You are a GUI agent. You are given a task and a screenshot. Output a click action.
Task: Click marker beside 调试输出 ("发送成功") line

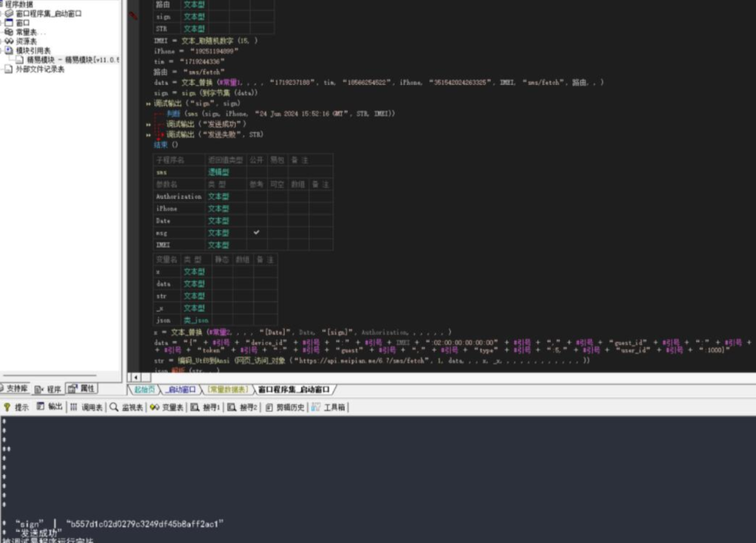[148, 125]
